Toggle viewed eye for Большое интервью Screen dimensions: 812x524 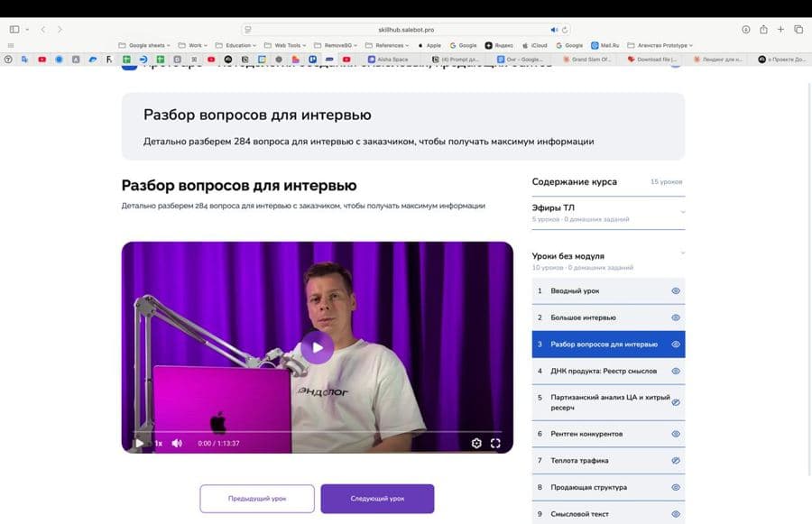(x=676, y=317)
